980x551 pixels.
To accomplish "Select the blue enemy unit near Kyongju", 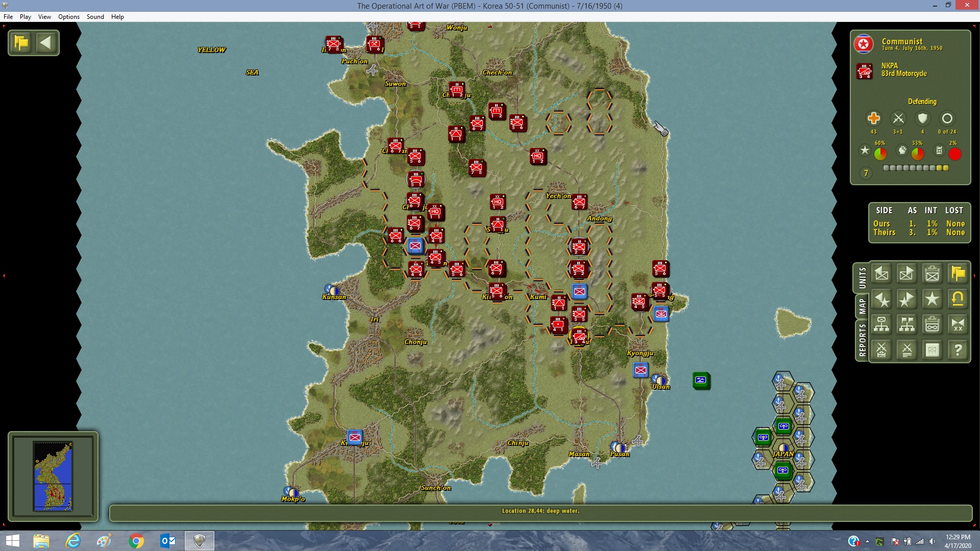I will (641, 370).
